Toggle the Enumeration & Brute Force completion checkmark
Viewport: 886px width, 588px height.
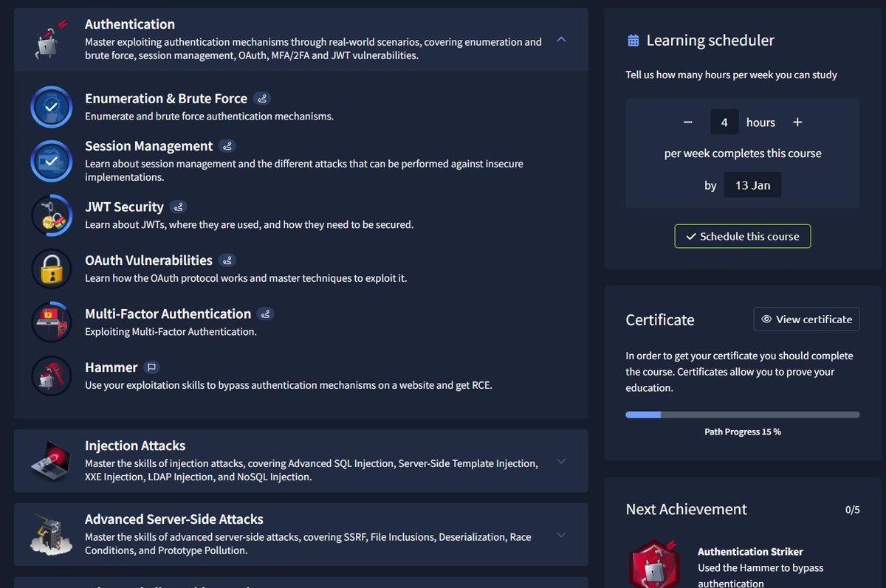tap(50, 106)
